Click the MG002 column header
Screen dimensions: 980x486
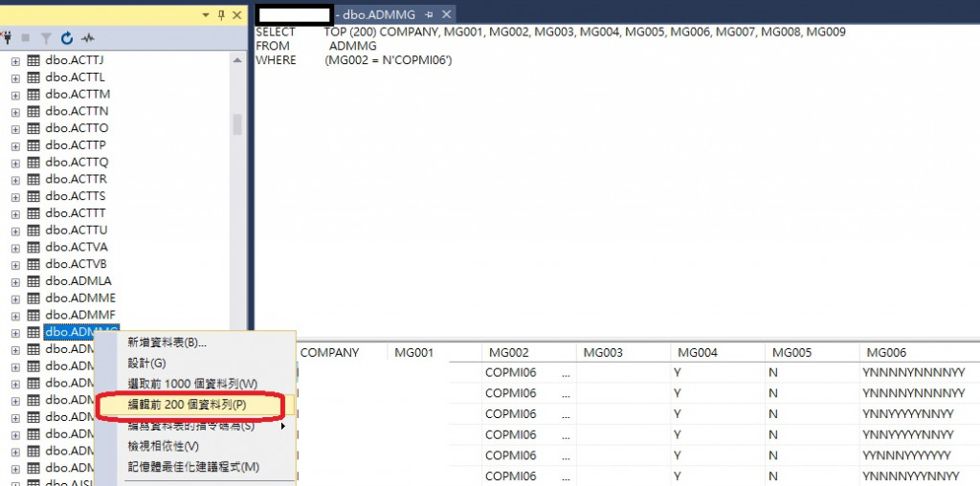pyautogui.click(x=528, y=353)
